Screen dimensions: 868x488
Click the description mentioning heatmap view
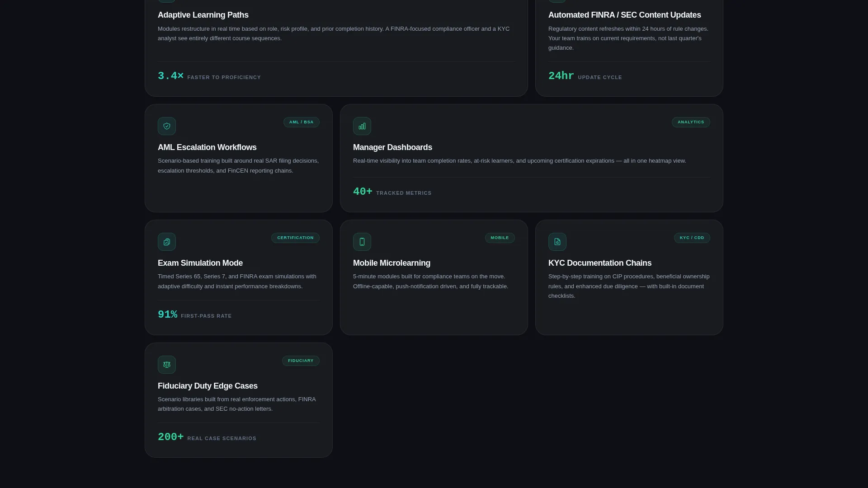click(519, 161)
